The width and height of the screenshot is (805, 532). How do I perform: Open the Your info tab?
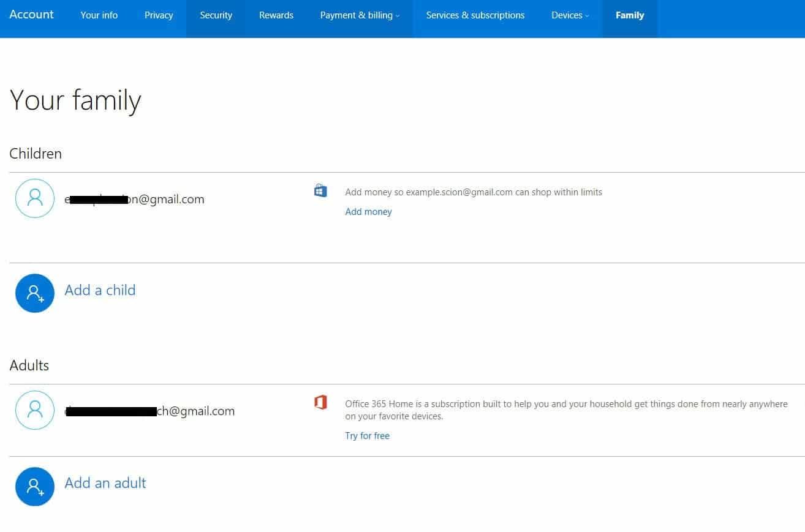[99, 15]
